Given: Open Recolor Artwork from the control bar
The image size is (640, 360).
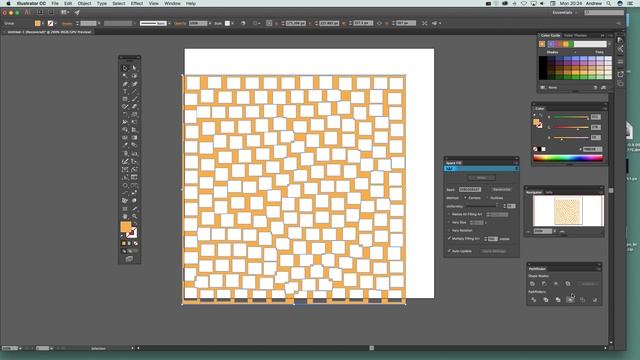Looking at the screenshot, I should pos(243,23).
